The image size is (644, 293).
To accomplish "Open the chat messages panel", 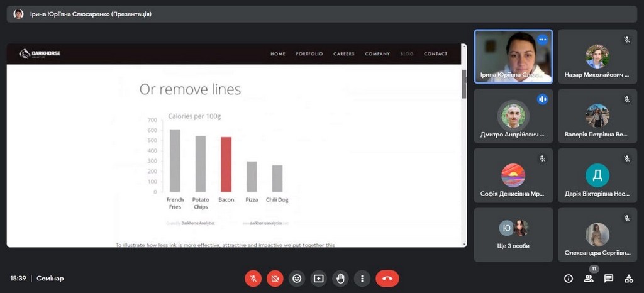I will tap(609, 278).
